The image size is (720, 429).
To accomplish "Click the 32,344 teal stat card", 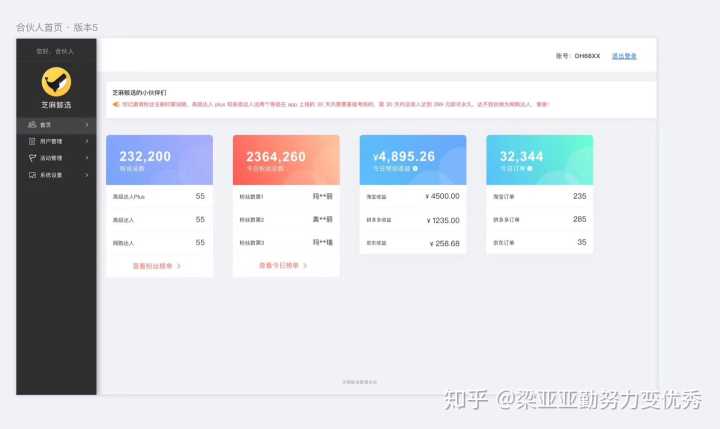I will point(540,160).
